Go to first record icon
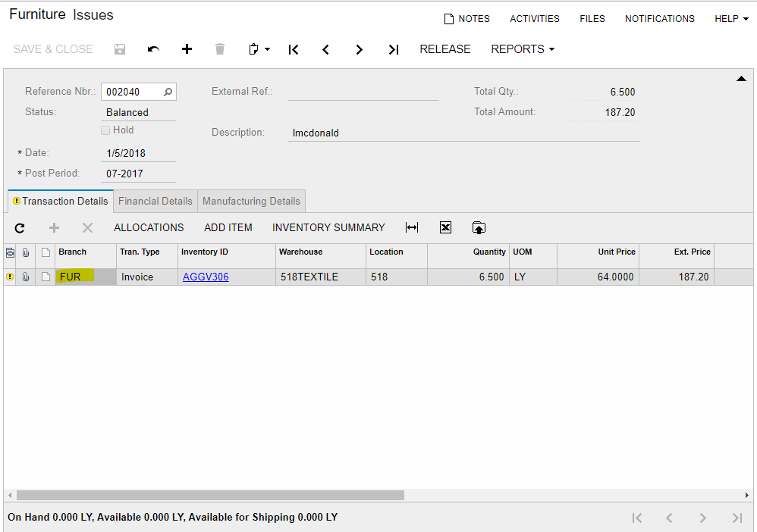Image resolution: width=757 pixels, height=532 pixels. 294,49
